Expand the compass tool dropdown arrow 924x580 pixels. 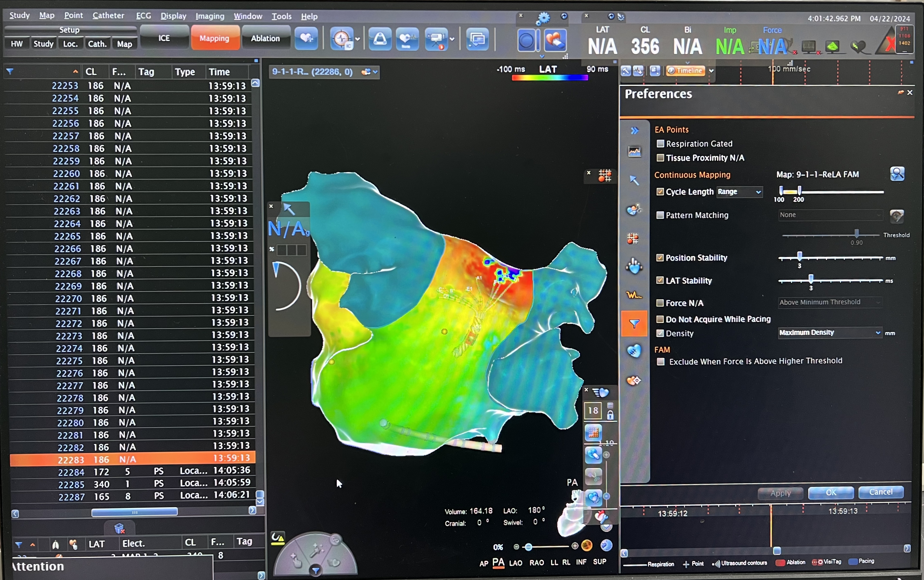click(358, 39)
